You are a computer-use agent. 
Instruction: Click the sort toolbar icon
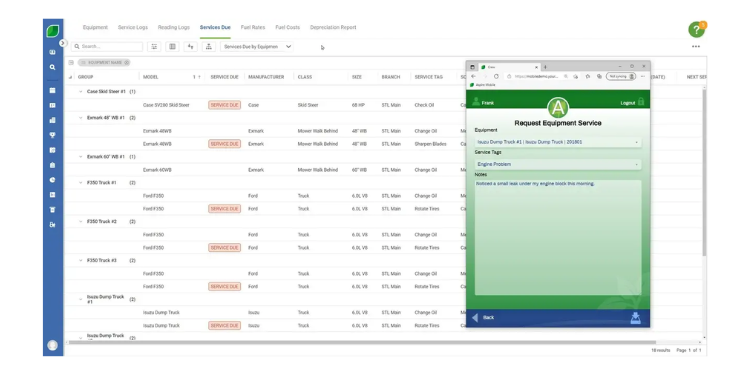click(x=190, y=46)
